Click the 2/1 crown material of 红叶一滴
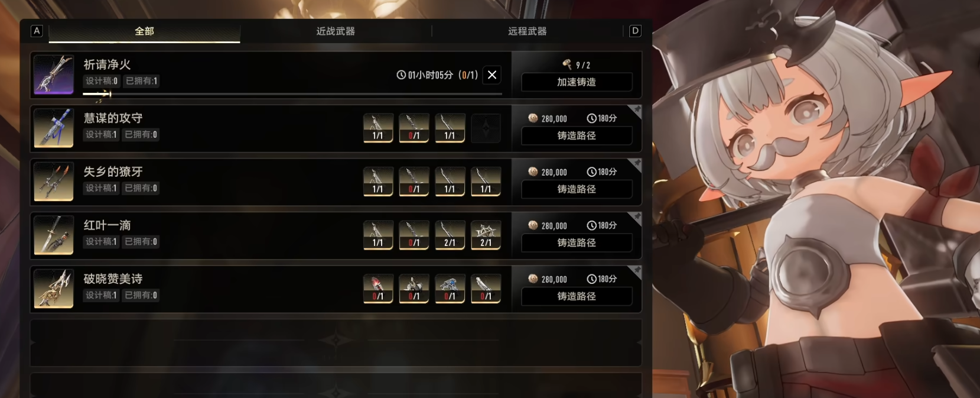The image size is (980, 398). coord(486,235)
